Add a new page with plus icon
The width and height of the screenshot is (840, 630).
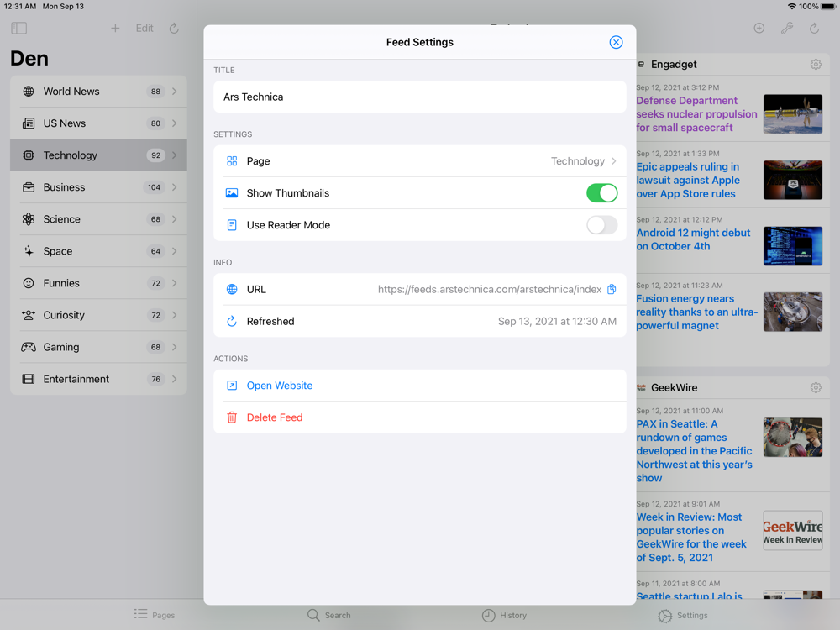coord(115,28)
